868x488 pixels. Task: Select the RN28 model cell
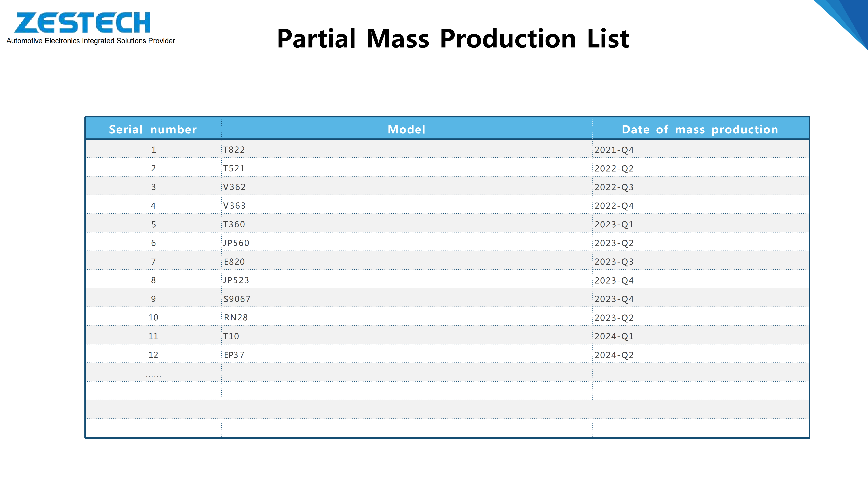(235, 318)
